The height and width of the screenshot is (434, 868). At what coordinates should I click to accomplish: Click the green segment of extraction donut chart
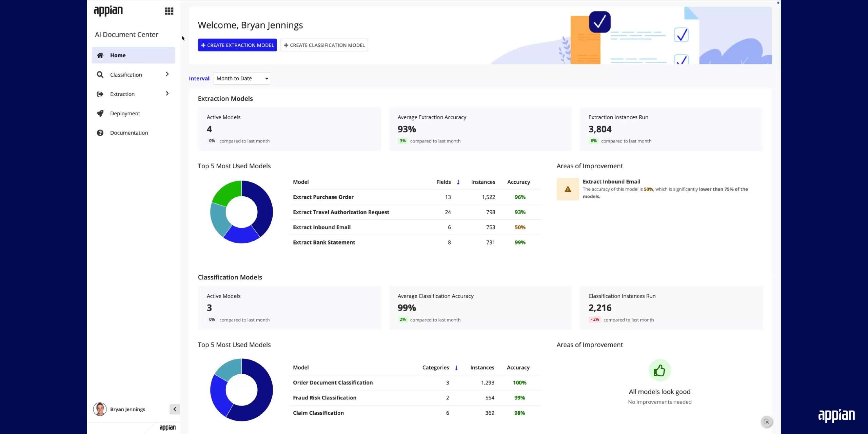(228, 192)
